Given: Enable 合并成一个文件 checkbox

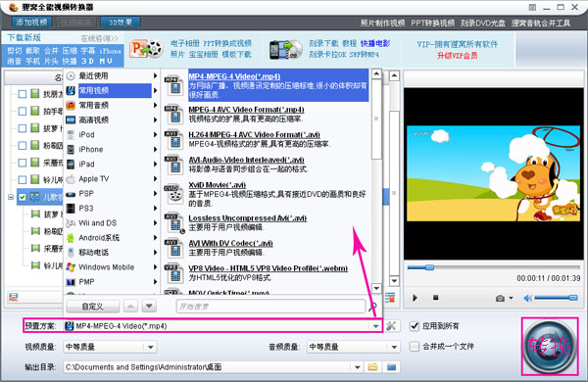Looking at the screenshot, I should [x=415, y=346].
